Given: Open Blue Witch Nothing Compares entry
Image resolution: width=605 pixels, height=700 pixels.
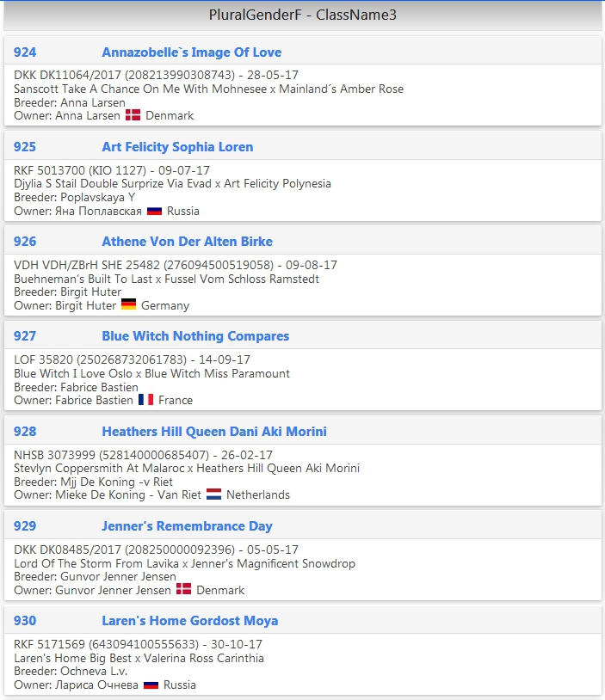Looking at the screenshot, I should tap(195, 336).
